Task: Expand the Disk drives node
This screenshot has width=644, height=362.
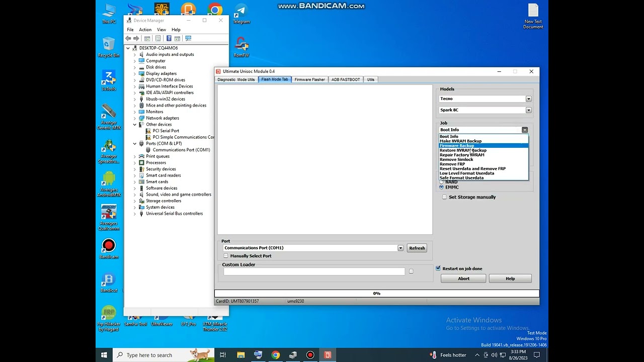Action: coord(135,67)
